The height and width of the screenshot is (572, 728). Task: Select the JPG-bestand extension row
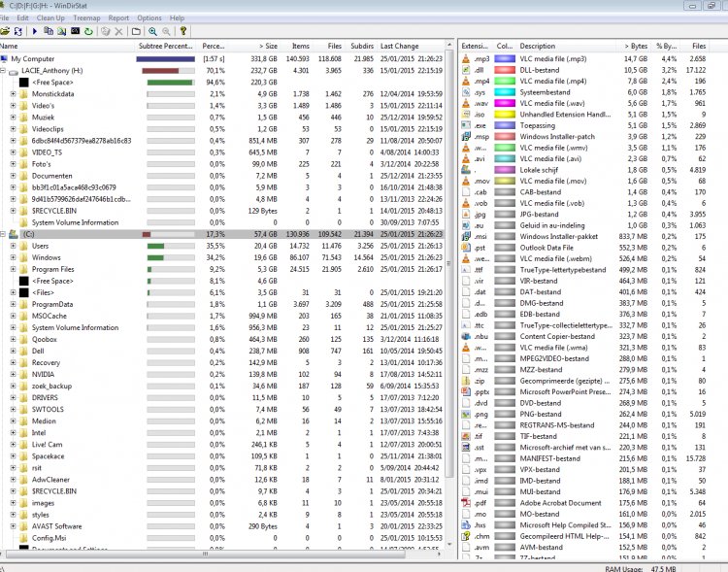point(583,215)
